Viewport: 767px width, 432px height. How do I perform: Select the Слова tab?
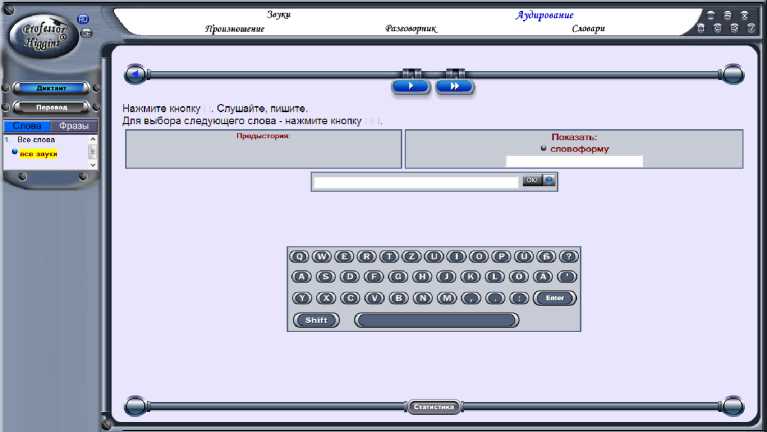click(27, 126)
